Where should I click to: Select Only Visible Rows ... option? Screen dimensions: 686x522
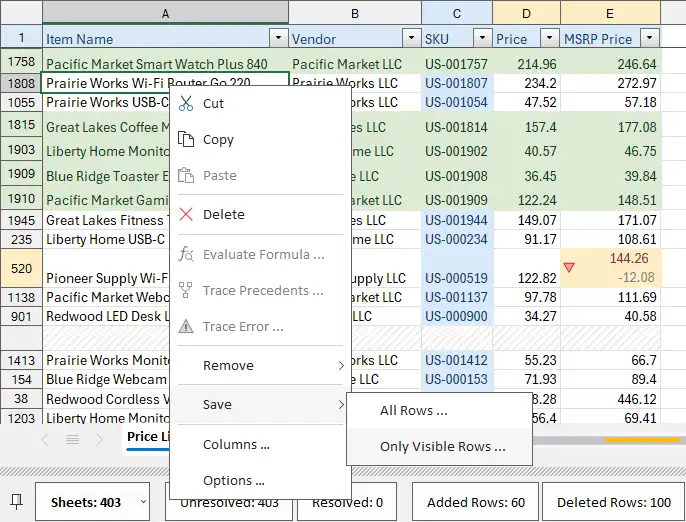point(439,446)
